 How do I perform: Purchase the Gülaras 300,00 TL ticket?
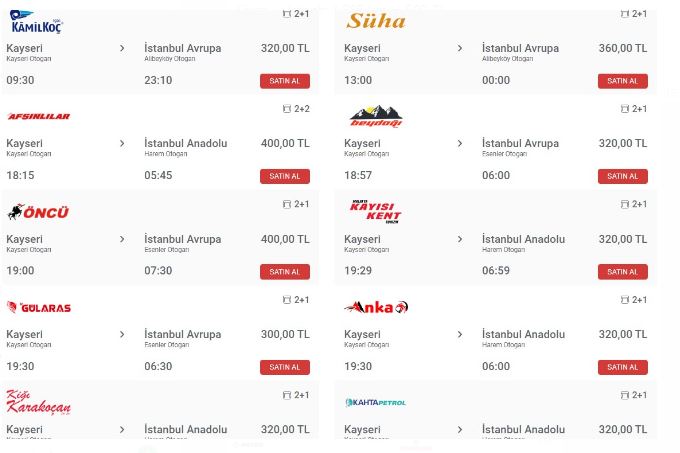(284, 367)
